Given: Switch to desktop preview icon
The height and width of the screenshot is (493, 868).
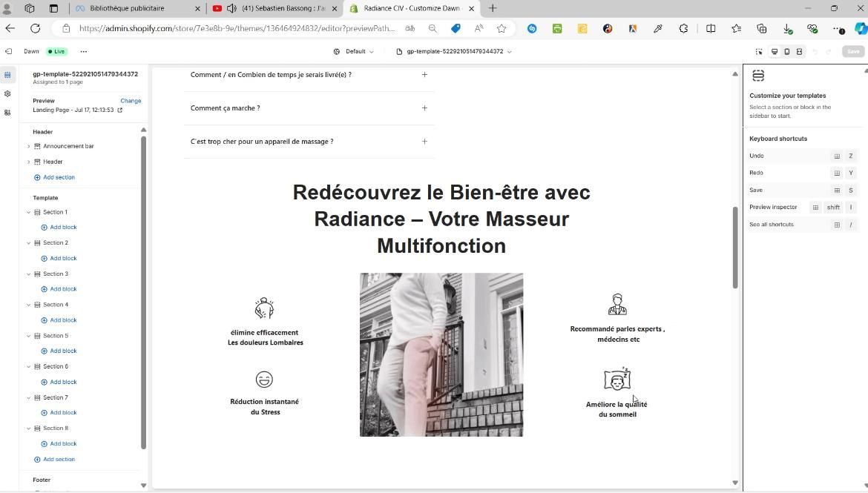Looking at the screenshot, I should (775, 51).
